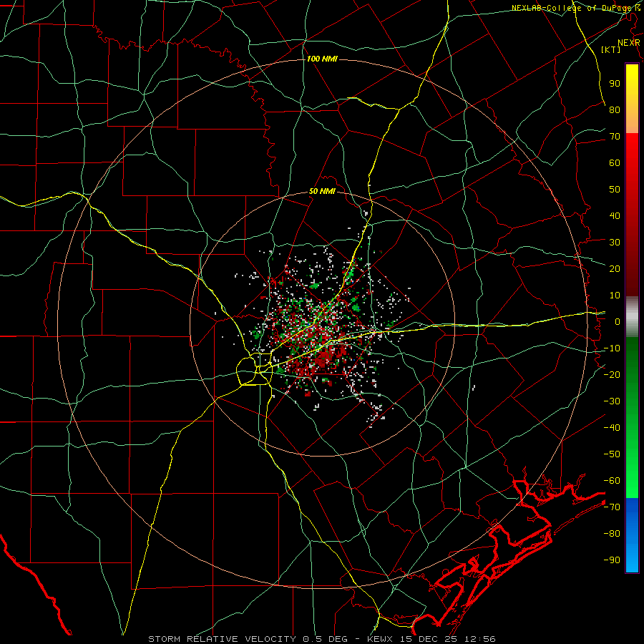
Task: Click the [KT] units label
Action: 611,49
